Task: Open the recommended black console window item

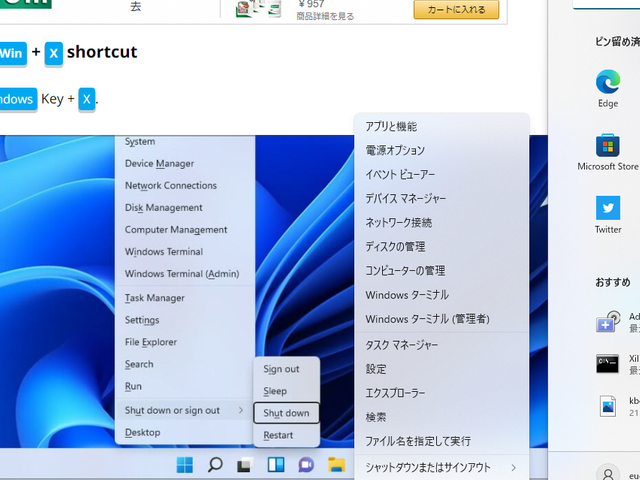Action: pos(607,364)
